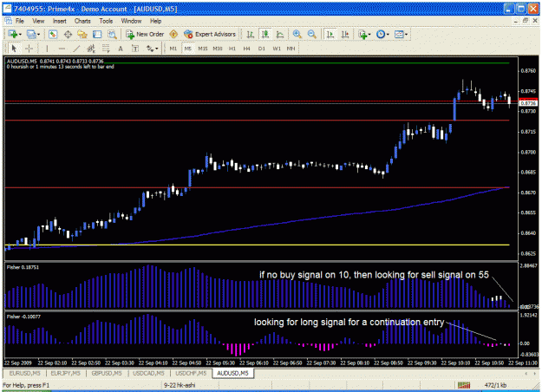The height and width of the screenshot is (392, 542).
Task: Open the View menu
Action: (38, 21)
